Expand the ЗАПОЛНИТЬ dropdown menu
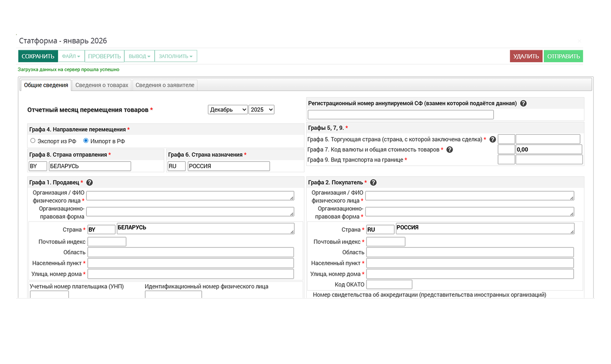Viewport: 611px width, 364px height. click(x=176, y=56)
